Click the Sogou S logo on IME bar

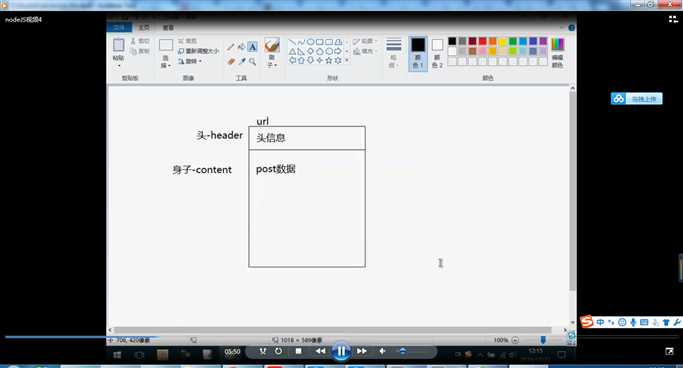coord(587,321)
